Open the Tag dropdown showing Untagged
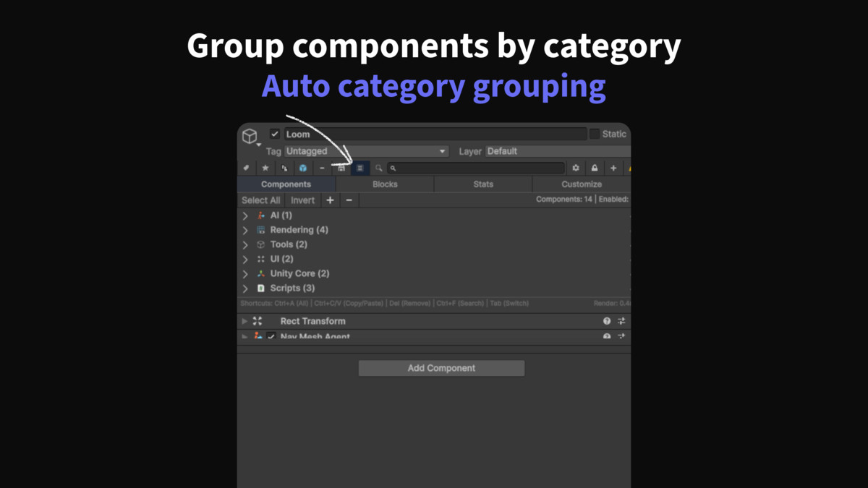The width and height of the screenshot is (868, 488). click(x=366, y=151)
